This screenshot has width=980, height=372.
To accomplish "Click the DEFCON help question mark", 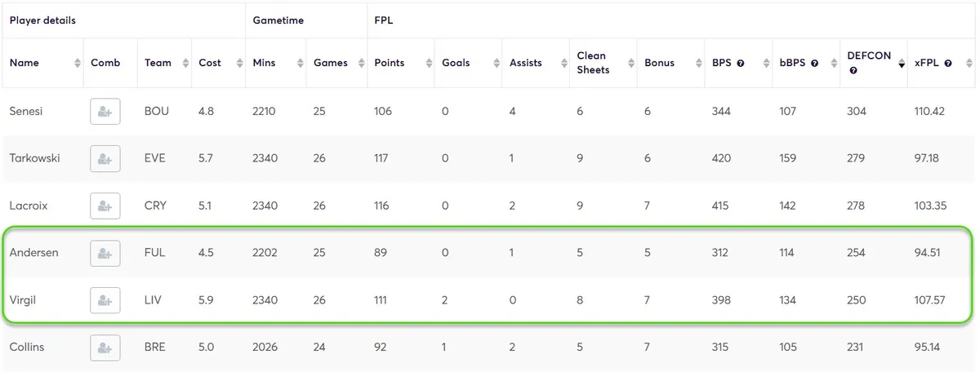I will pyautogui.click(x=853, y=71).
